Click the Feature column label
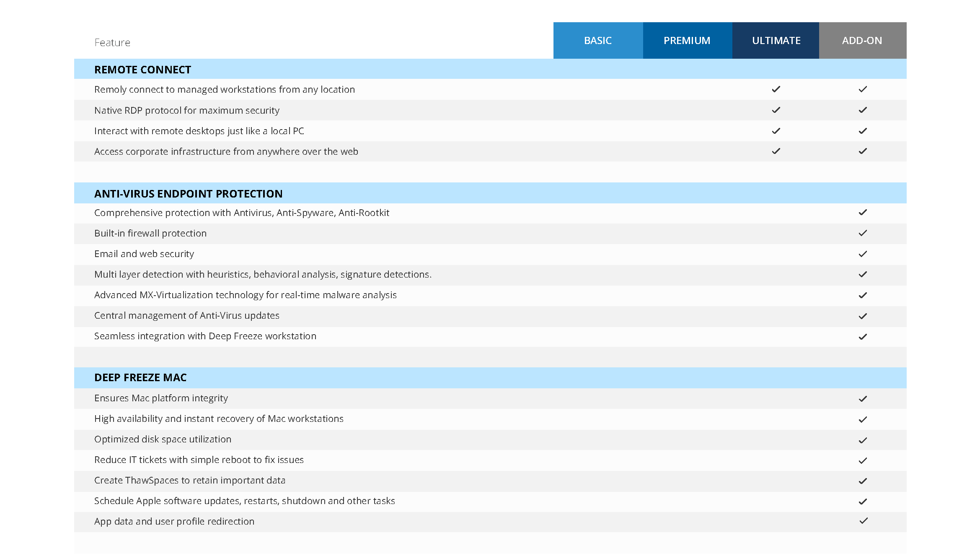This screenshot has height=559, width=980. coord(112,43)
